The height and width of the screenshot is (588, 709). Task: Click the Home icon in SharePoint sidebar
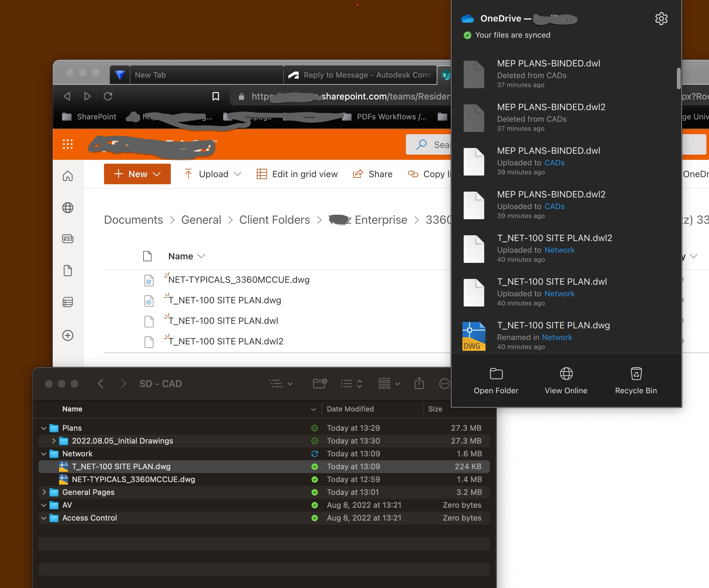(68, 176)
